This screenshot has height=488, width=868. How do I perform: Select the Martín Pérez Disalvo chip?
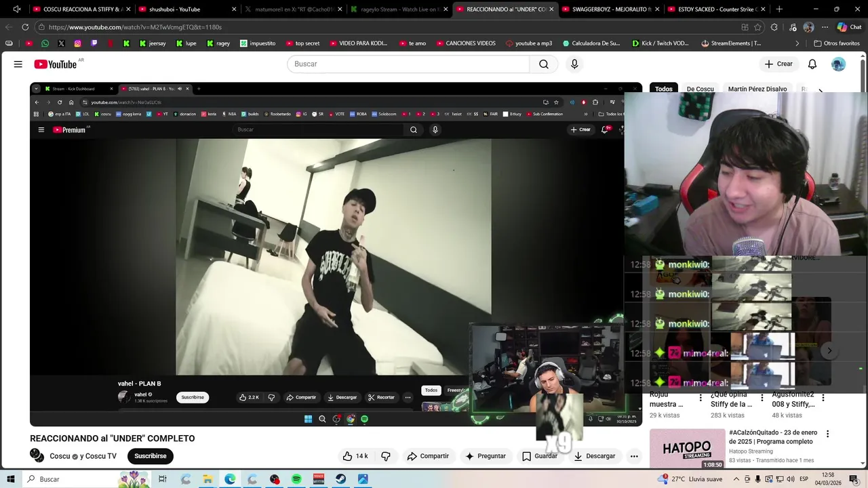click(x=757, y=89)
